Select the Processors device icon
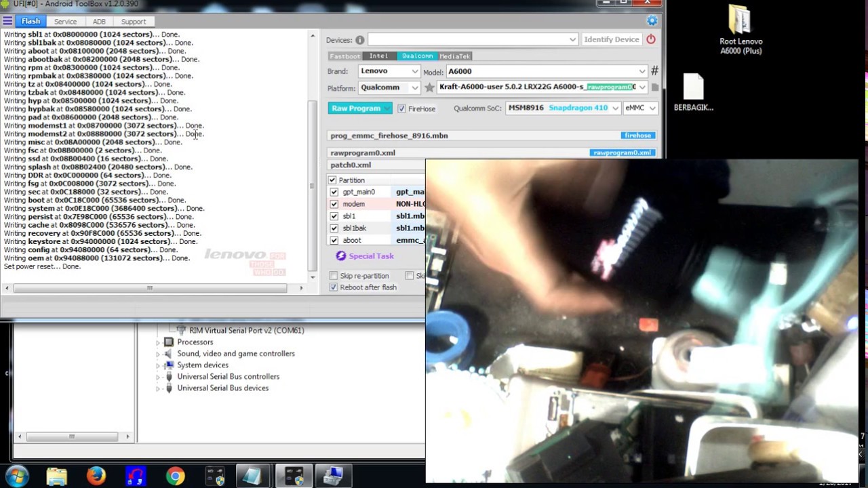Image resolution: width=868 pixels, height=488 pixels. point(169,342)
